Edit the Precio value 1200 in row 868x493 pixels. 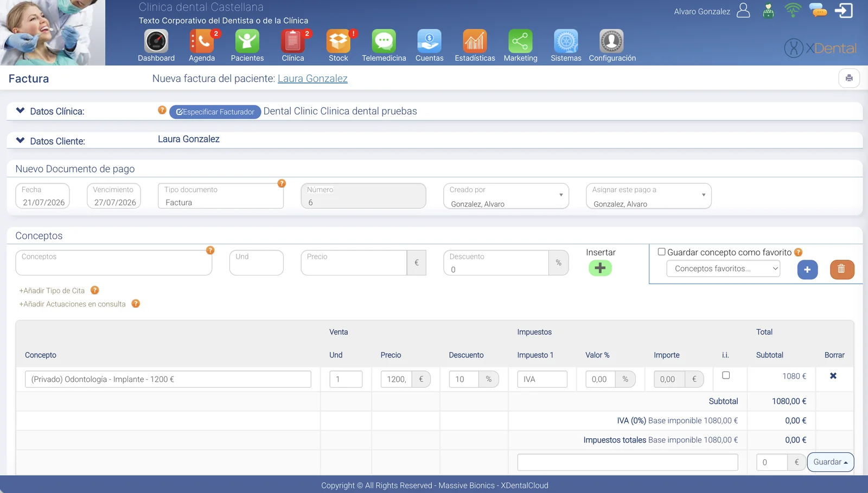click(x=396, y=379)
